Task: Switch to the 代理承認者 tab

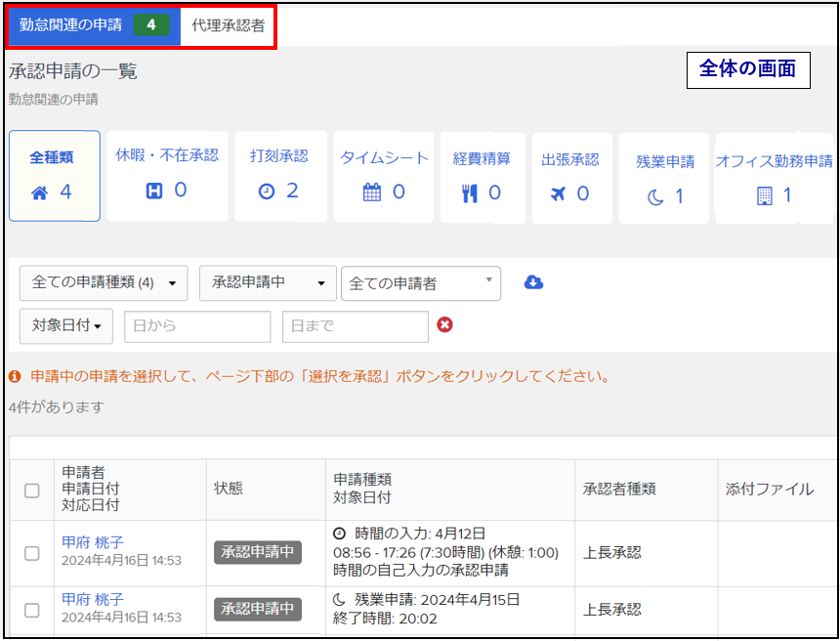Action: tap(228, 25)
